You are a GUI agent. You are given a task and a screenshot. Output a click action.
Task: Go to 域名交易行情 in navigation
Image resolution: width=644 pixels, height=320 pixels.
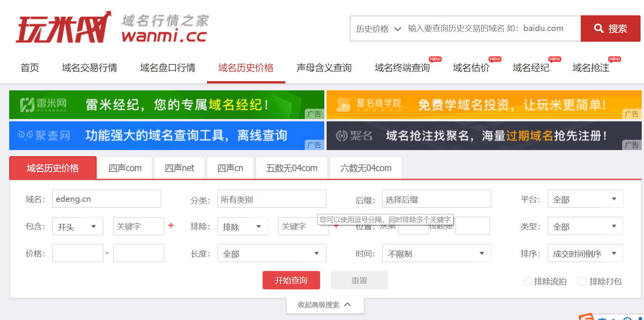[89, 68]
